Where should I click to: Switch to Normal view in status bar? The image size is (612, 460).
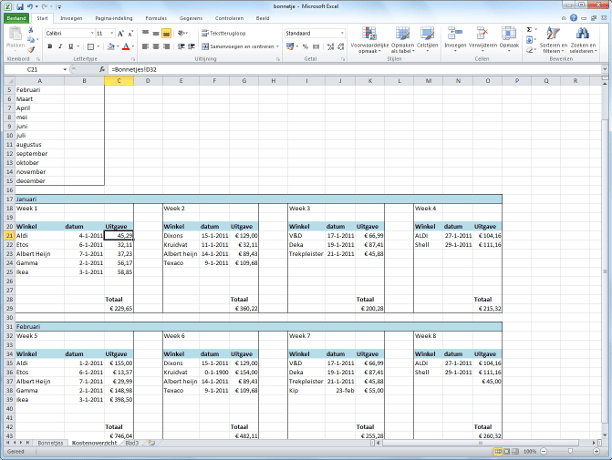(x=498, y=451)
